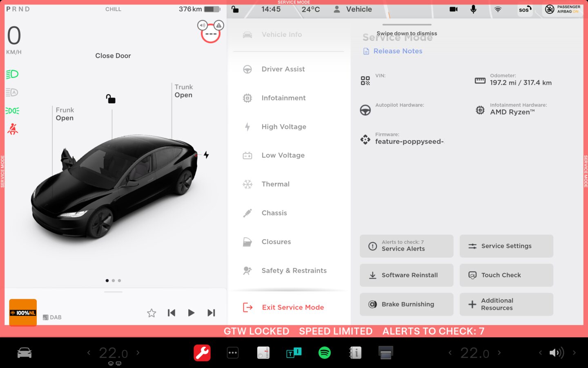
Task: Tap the microphone voice command icon
Action: [x=473, y=9]
